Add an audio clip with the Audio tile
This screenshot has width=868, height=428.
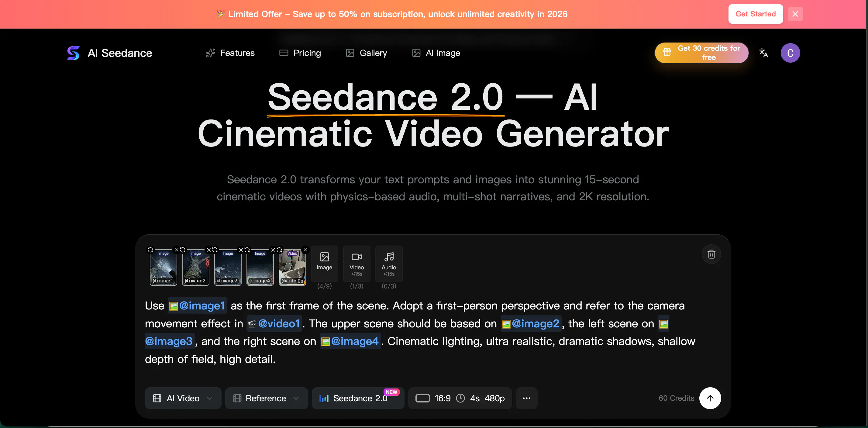(x=389, y=264)
